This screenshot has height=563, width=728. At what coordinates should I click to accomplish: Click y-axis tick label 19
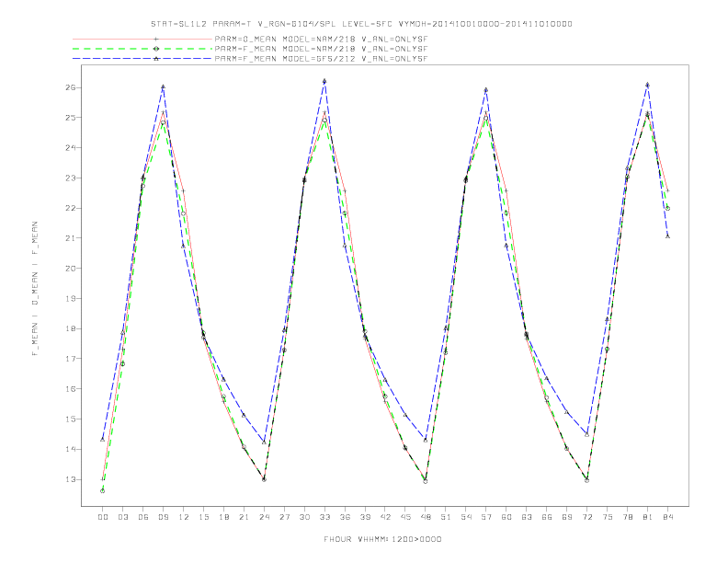point(71,298)
